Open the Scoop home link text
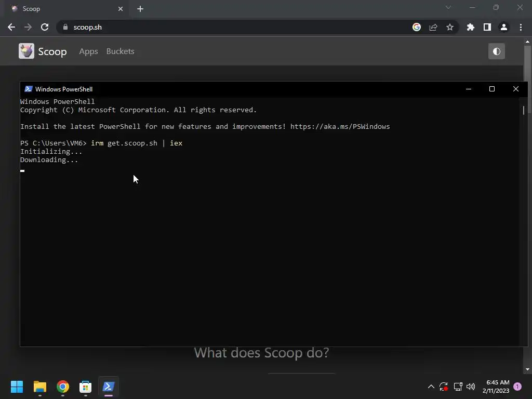 point(52,51)
